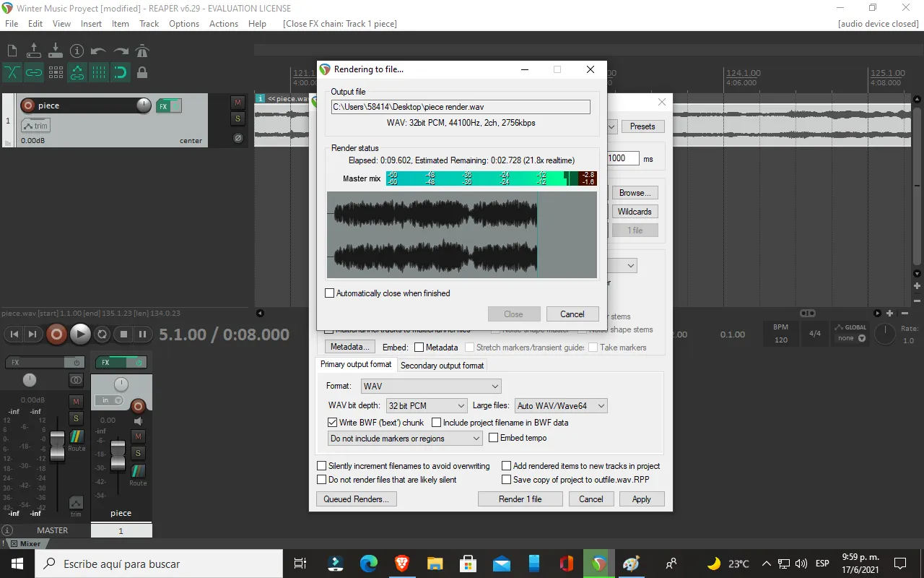Invert the phase of the piece track
The image size is (924, 578).
pos(237,138)
